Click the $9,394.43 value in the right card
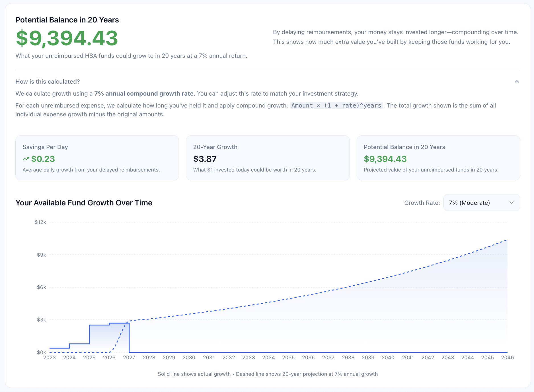Image resolution: width=534 pixels, height=392 pixels. click(x=385, y=159)
